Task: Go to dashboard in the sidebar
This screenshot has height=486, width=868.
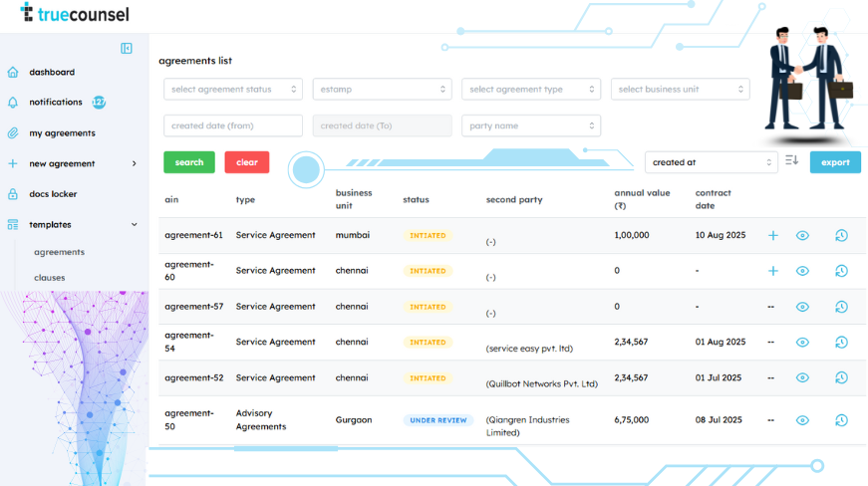Action: point(52,72)
